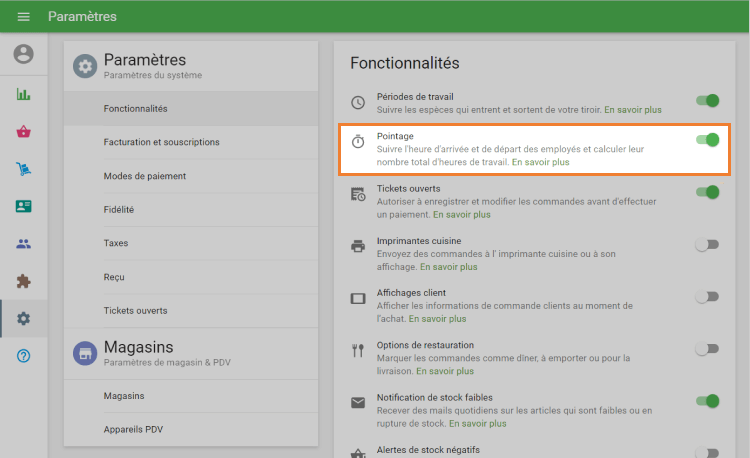Viewport: 750px width, 458px height.
Task: Click En savoir plus for Affichages client
Action: click(x=437, y=319)
